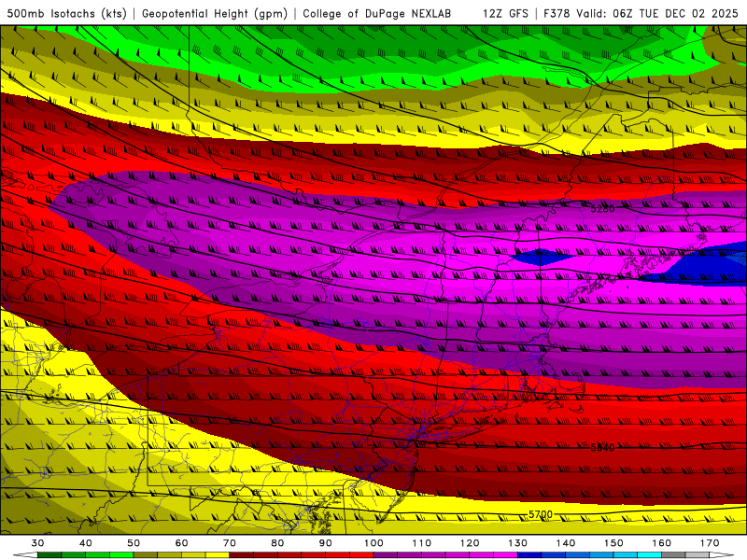The image size is (747, 560).
Task: Click the color scale label 90
Action: [325, 543]
